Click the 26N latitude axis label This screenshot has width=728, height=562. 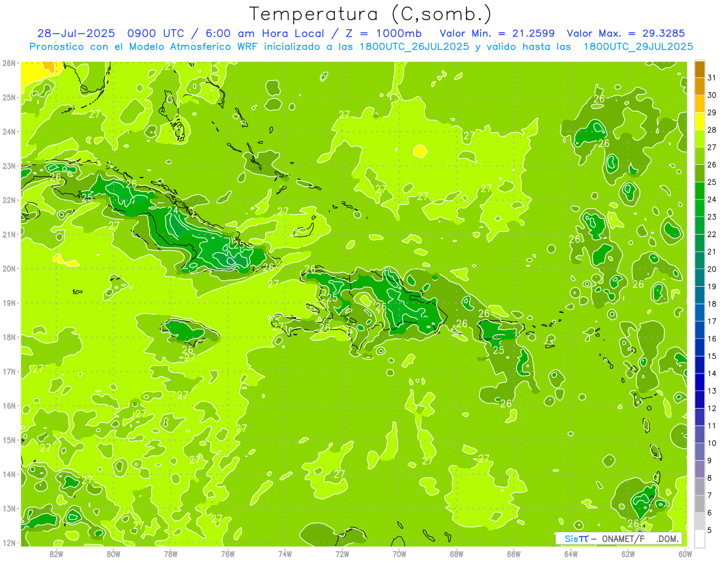click(x=9, y=63)
